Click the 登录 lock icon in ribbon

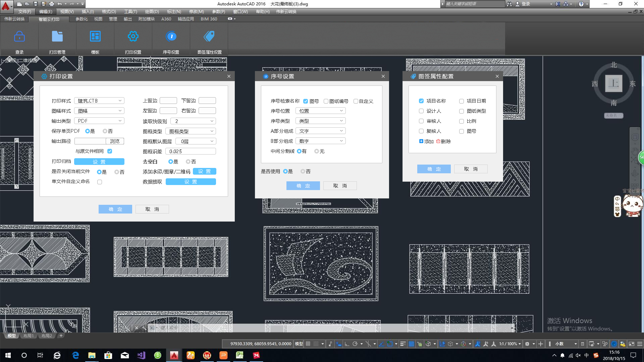pyautogui.click(x=19, y=36)
